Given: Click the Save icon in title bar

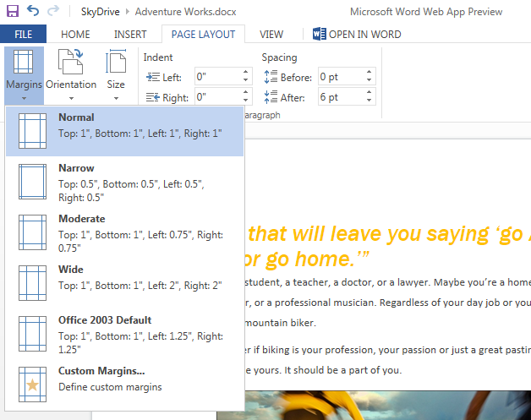Looking at the screenshot, I should [12, 12].
